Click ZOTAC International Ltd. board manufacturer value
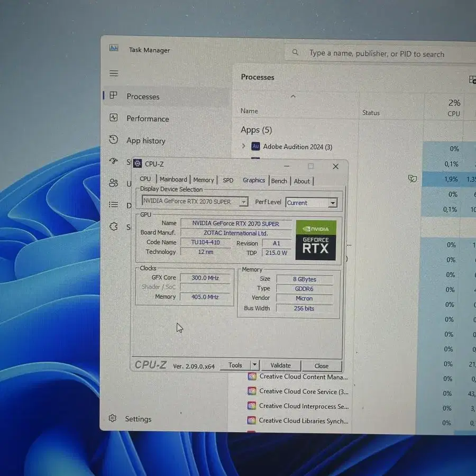Screen dimensions: 476x476 pos(235,233)
